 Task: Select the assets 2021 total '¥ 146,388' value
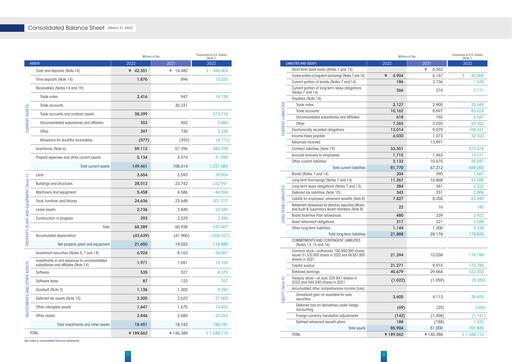click(x=178, y=333)
